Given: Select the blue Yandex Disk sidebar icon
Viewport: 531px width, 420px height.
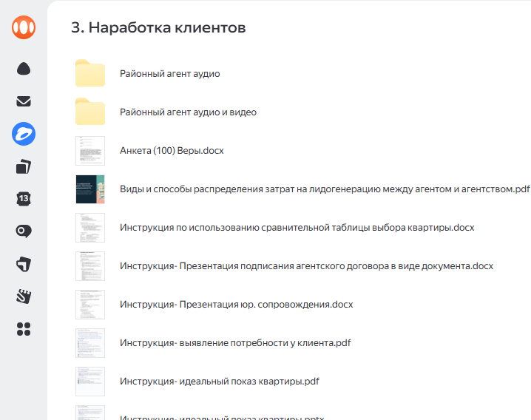Looking at the screenshot, I should (24, 134).
